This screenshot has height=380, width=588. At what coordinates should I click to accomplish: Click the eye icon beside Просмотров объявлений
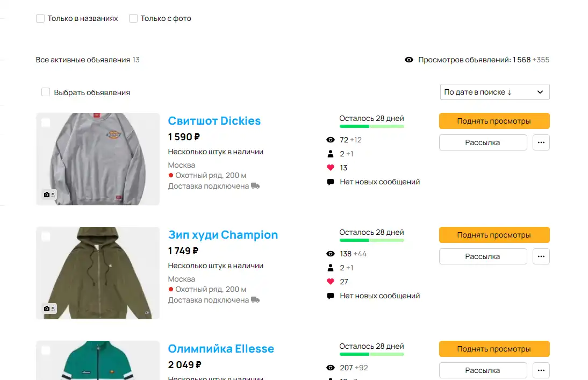click(408, 60)
